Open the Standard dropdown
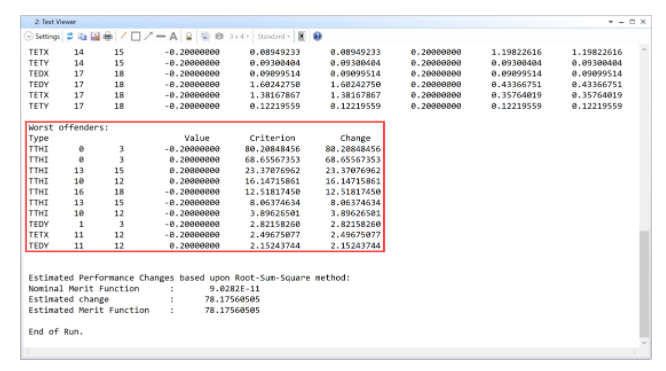The image size is (666, 371). click(274, 37)
